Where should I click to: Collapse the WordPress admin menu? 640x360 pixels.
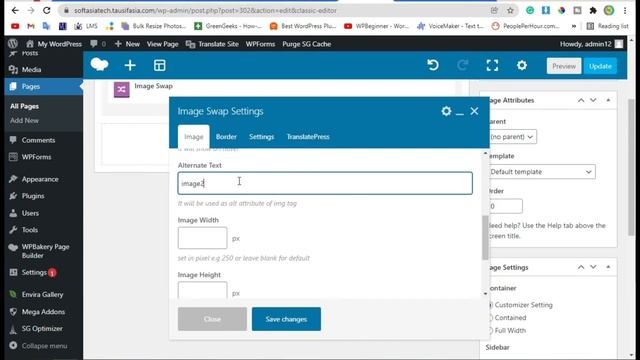(43, 346)
